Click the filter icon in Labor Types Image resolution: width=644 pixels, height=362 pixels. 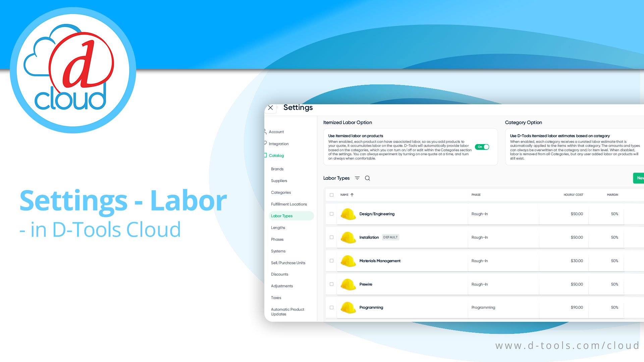357,178
